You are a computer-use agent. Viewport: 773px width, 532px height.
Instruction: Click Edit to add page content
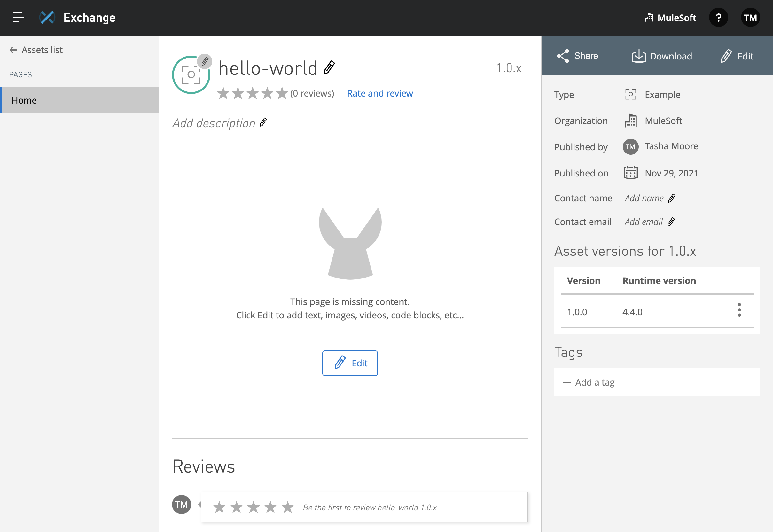coord(350,363)
